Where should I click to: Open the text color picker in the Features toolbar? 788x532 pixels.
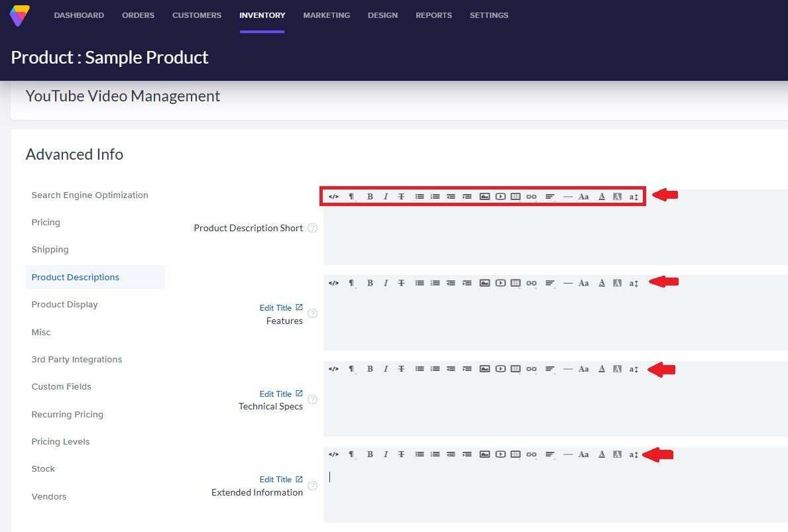click(x=602, y=282)
